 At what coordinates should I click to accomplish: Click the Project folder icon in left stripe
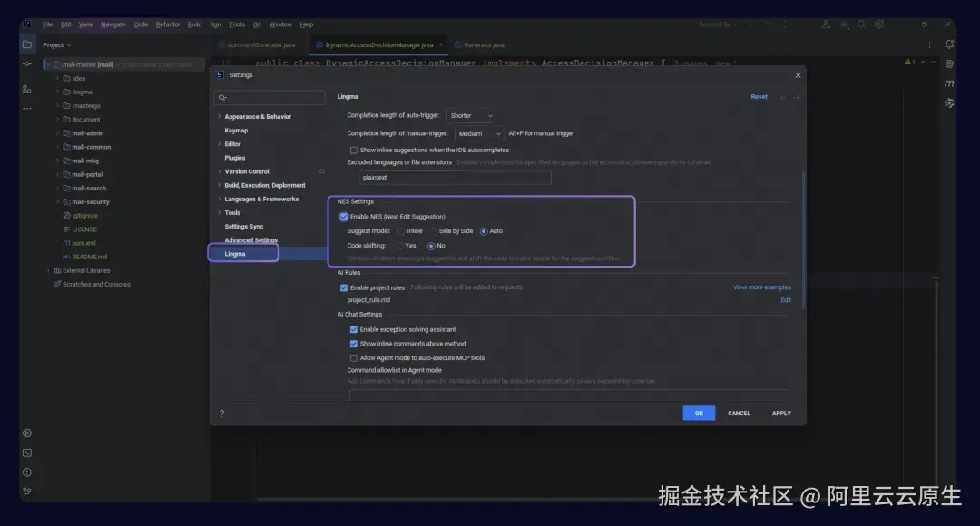(x=27, y=44)
